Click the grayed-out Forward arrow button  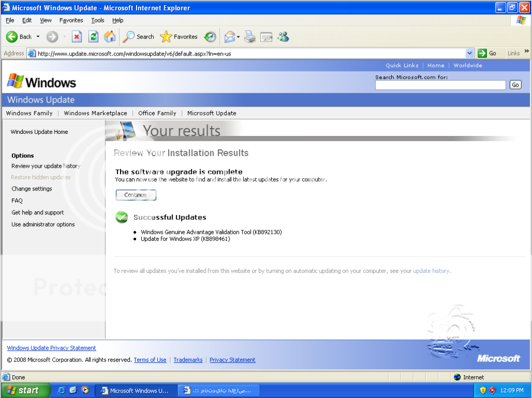[x=52, y=37]
